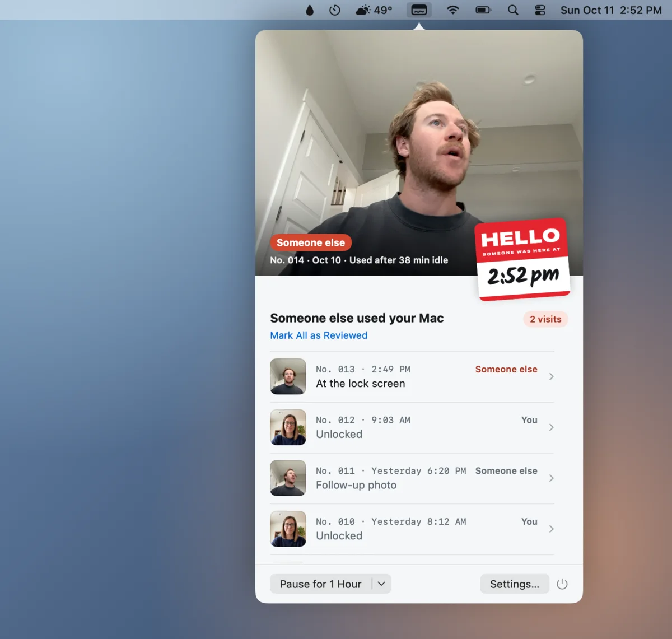Open Control Center
The image size is (672, 639).
540,10
